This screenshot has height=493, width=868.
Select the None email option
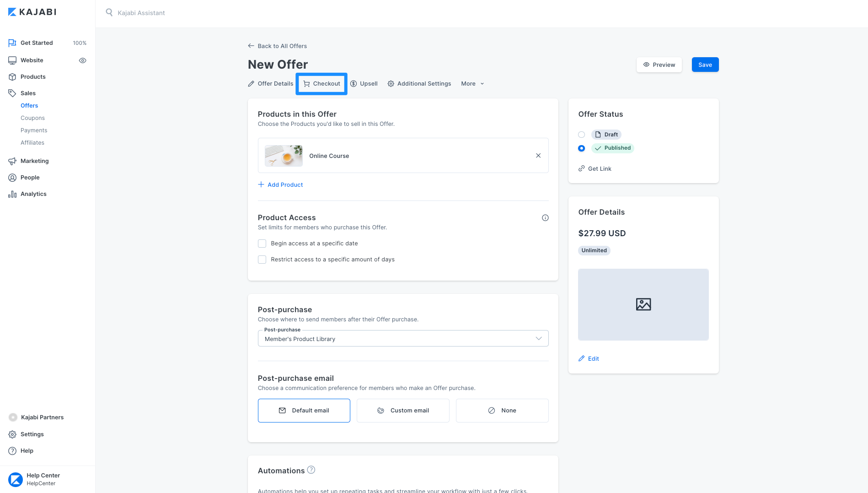(502, 411)
